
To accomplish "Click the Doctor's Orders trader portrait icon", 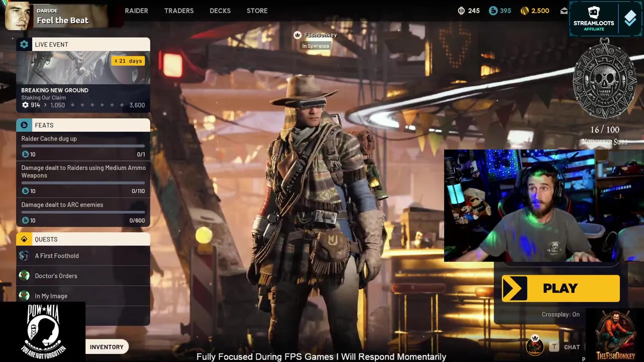I will [x=24, y=276].
